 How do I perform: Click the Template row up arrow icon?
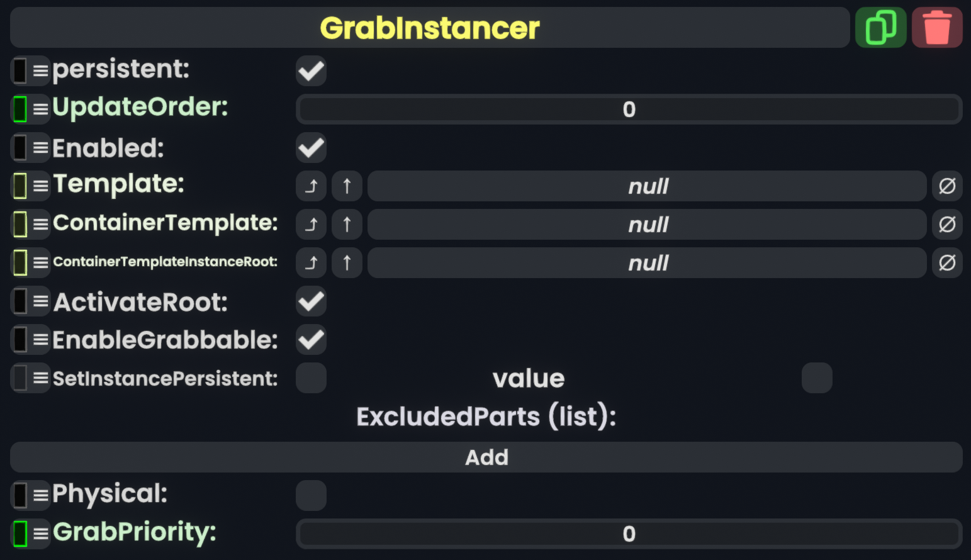(347, 186)
